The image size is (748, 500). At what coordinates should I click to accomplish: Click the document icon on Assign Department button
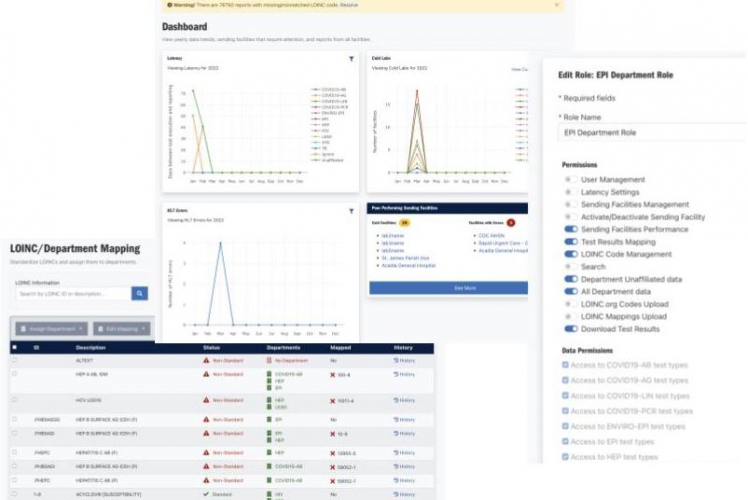point(23,329)
